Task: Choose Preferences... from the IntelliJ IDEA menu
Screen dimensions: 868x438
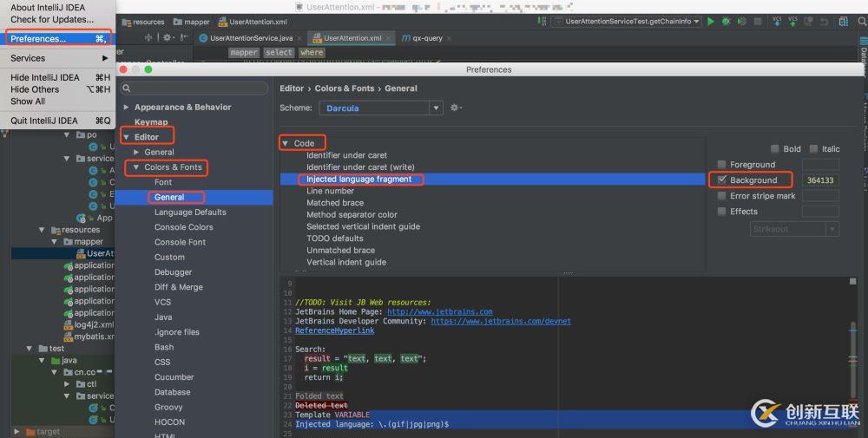Action: point(38,39)
